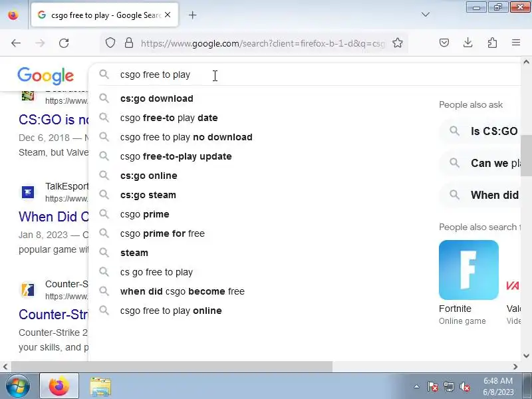Open the Windows Start menu orb
The image size is (532, 399).
click(x=17, y=386)
